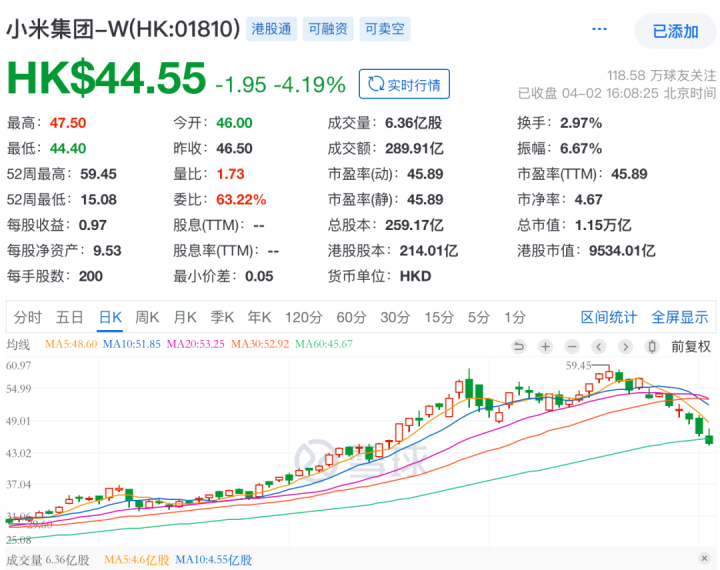
Task: Click the 市净率 value 4.67
Action: point(588,200)
